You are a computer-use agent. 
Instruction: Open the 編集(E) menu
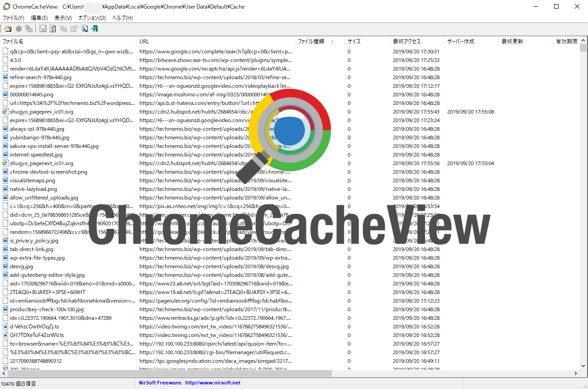pyautogui.click(x=39, y=18)
